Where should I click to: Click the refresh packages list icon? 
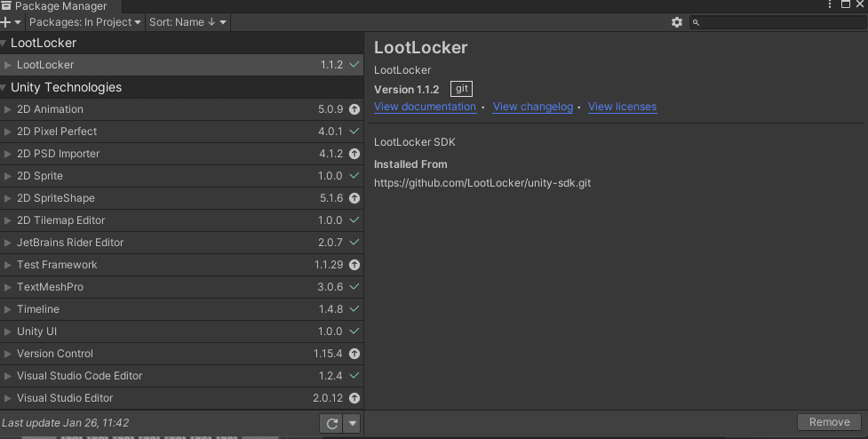point(331,424)
